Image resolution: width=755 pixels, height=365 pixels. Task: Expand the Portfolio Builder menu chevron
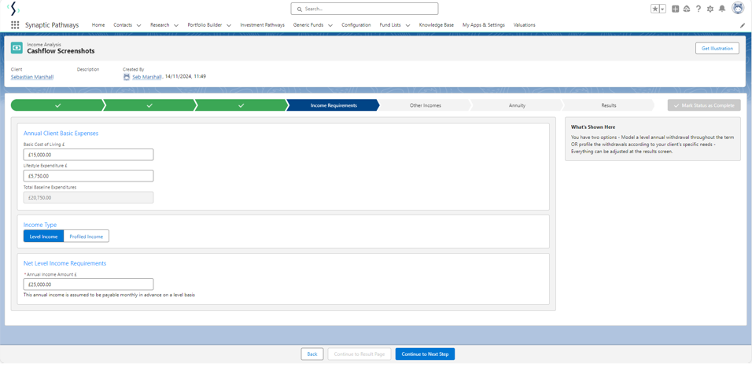coord(229,25)
